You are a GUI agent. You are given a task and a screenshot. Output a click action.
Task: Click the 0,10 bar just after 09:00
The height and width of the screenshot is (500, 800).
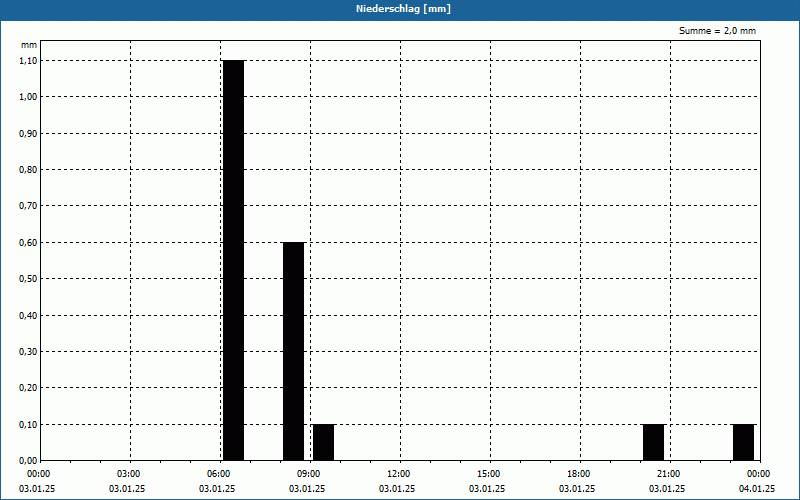pyautogui.click(x=323, y=442)
